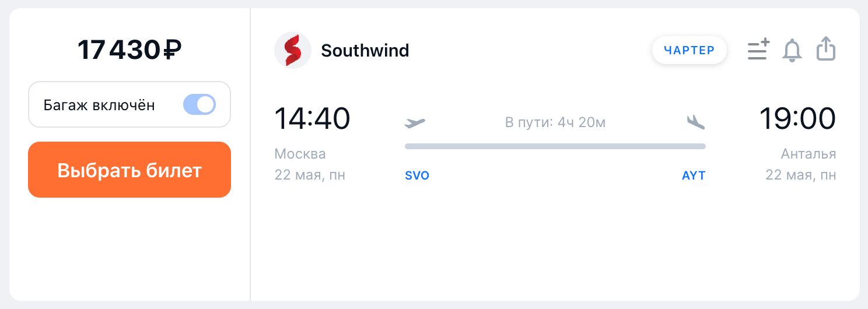Click the 17 430 ₽ price
This screenshot has width=868, height=309.
[x=129, y=50]
